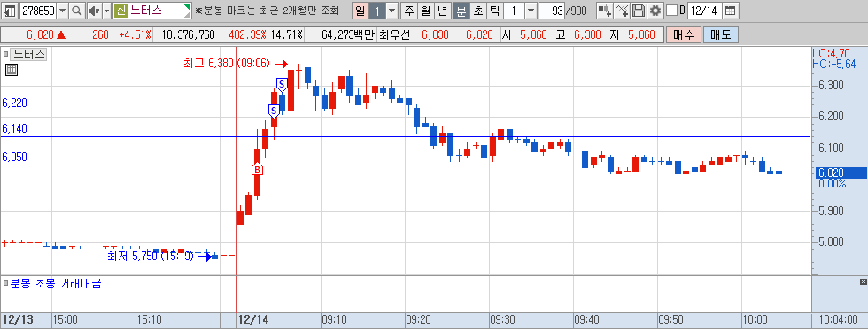The height and width of the screenshot is (329, 868).
Task: Click the 노터스 chart legend label
Action: tap(29, 54)
